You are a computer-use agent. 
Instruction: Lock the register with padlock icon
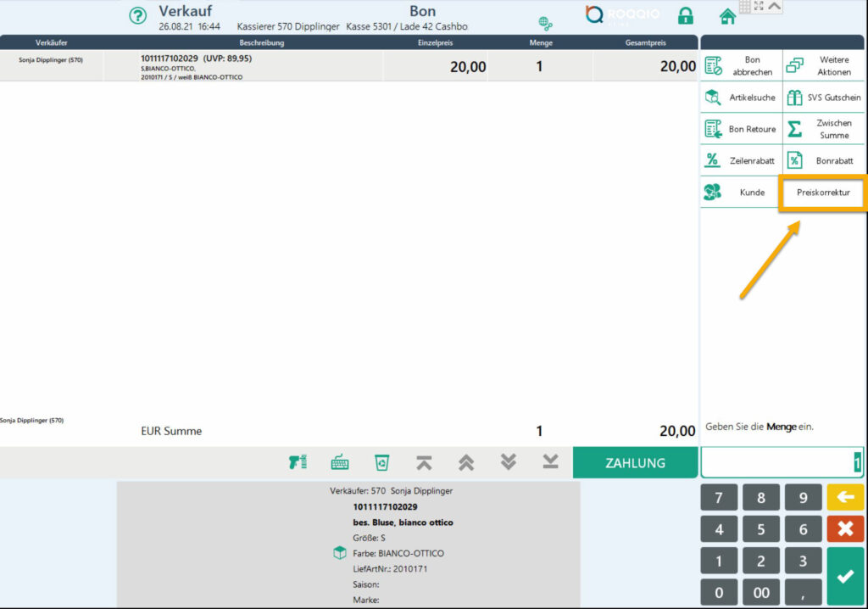pyautogui.click(x=685, y=16)
